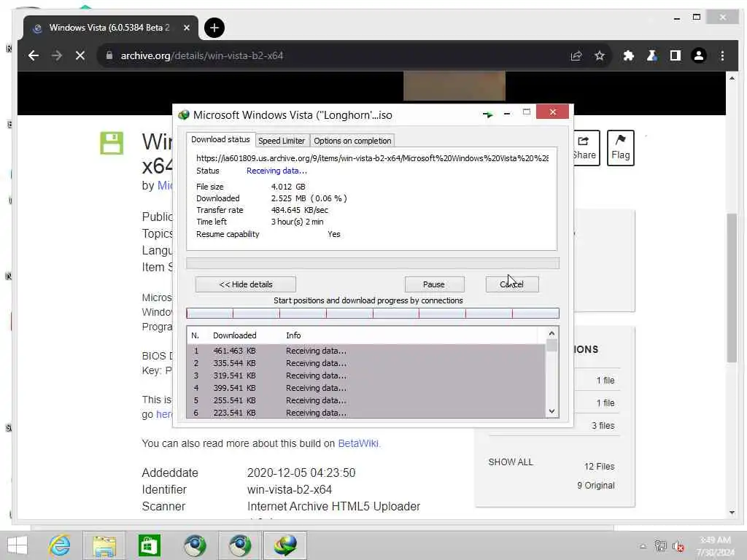This screenshot has height=560, width=747.
Task: Click the green floppy disk software icon
Action: pos(112,143)
